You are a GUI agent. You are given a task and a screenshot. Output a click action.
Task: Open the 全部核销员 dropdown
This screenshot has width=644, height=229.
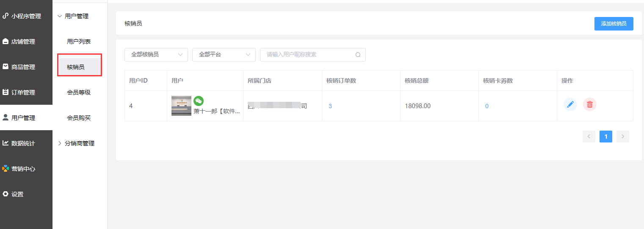[x=156, y=55]
